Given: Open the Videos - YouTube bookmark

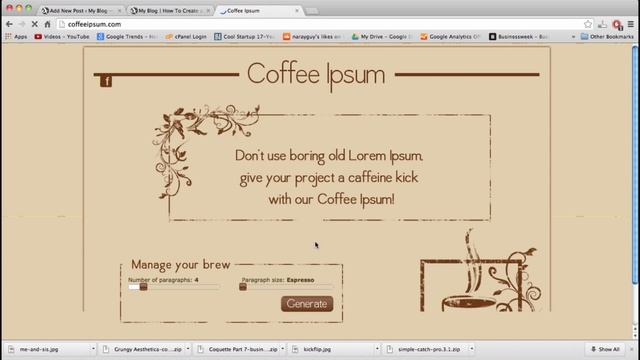Looking at the screenshot, I should 62,37.
